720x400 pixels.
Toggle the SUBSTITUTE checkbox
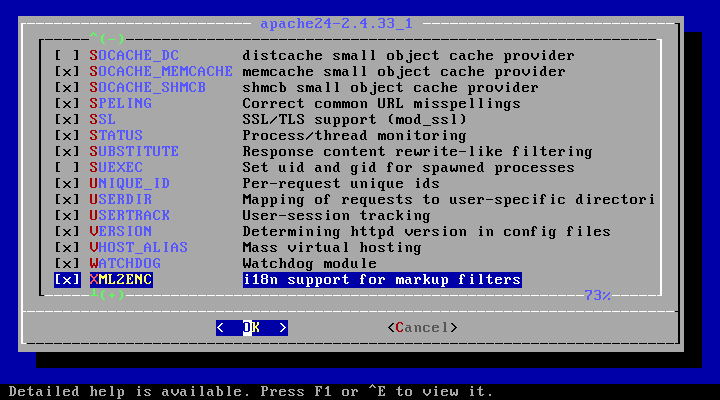pyautogui.click(x=67, y=152)
